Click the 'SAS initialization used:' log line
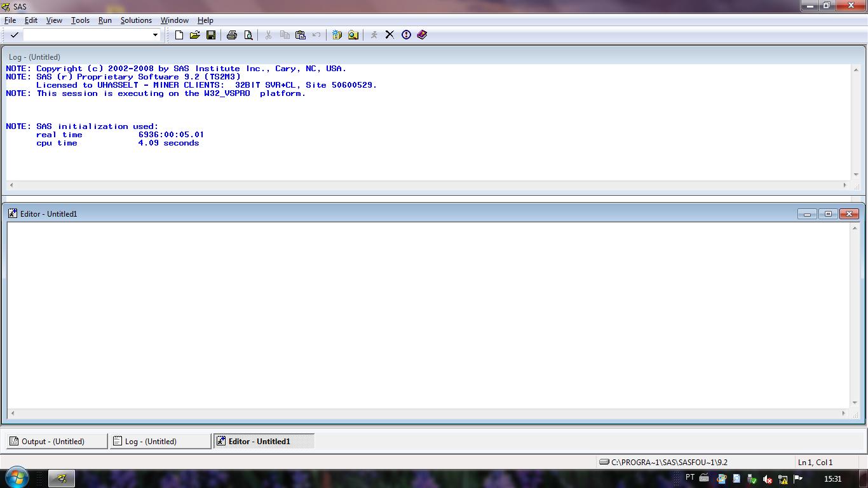868x488 pixels. 82,126
